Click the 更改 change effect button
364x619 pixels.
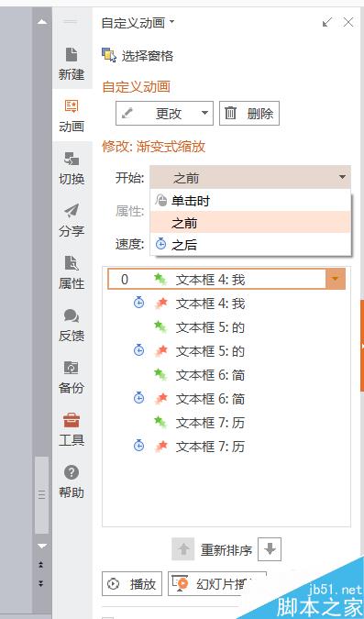click(x=164, y=114)
